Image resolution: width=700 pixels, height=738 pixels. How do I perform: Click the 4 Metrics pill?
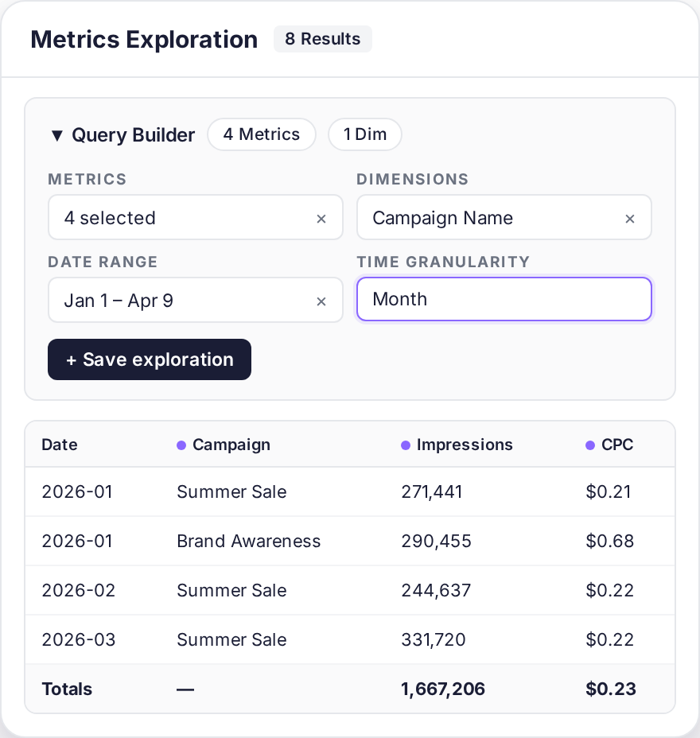[261, 134]
